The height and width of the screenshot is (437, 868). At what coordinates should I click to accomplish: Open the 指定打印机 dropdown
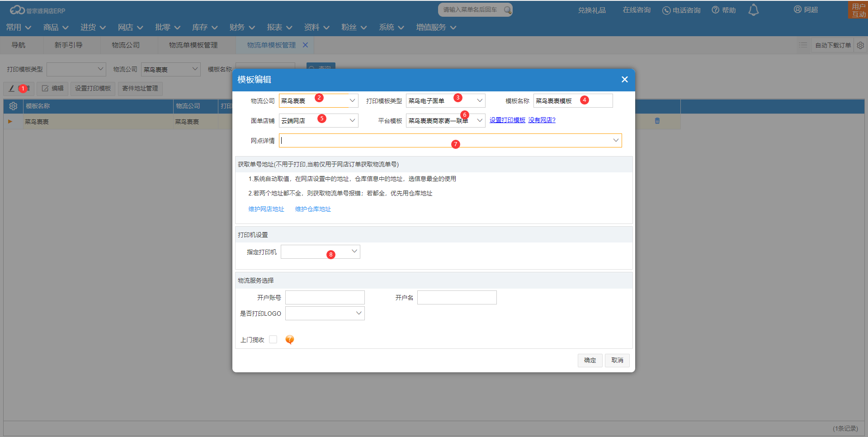click(x=354, y=251)
